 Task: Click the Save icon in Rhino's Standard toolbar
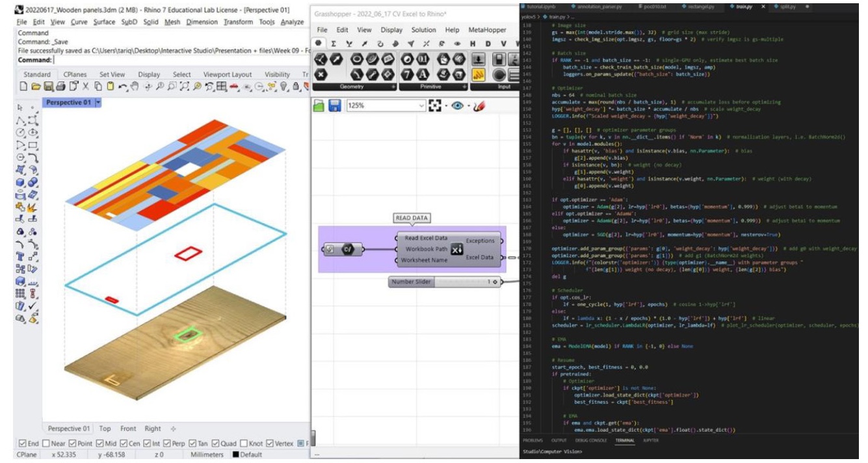click(49, 86)
